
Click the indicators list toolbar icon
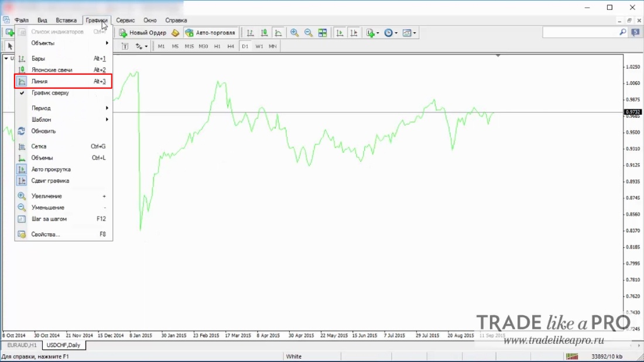pos(371,33)
